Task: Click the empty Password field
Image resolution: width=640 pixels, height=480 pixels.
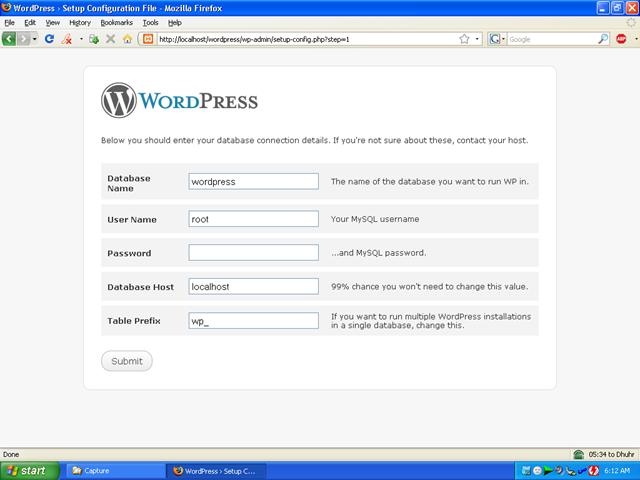Action: (x=253, y=253)
